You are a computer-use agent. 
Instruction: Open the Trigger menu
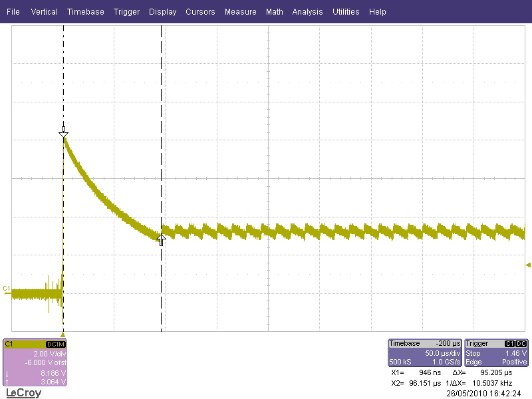click(126, 12)
